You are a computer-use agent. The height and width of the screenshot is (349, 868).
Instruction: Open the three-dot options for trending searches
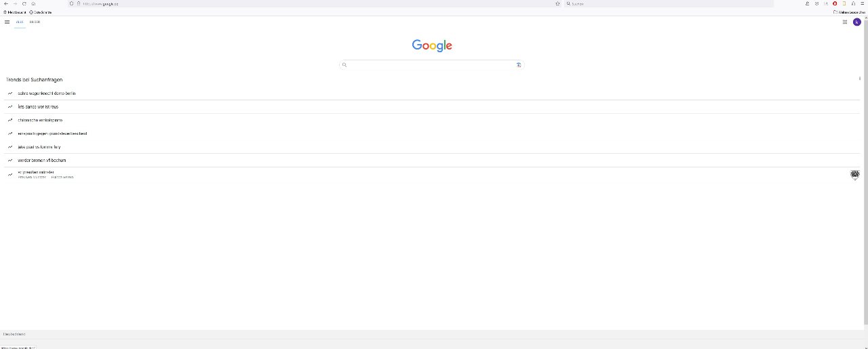(x=860, y=79)
